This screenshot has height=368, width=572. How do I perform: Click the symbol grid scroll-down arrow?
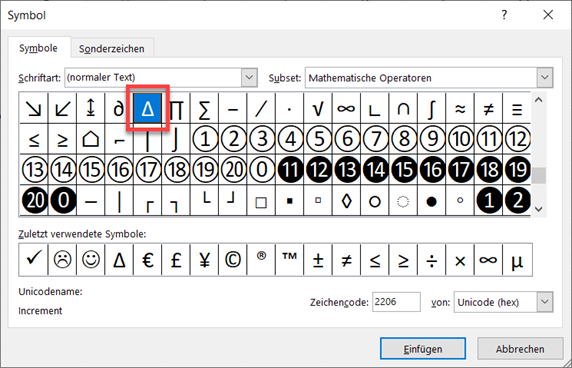[538, 209]
